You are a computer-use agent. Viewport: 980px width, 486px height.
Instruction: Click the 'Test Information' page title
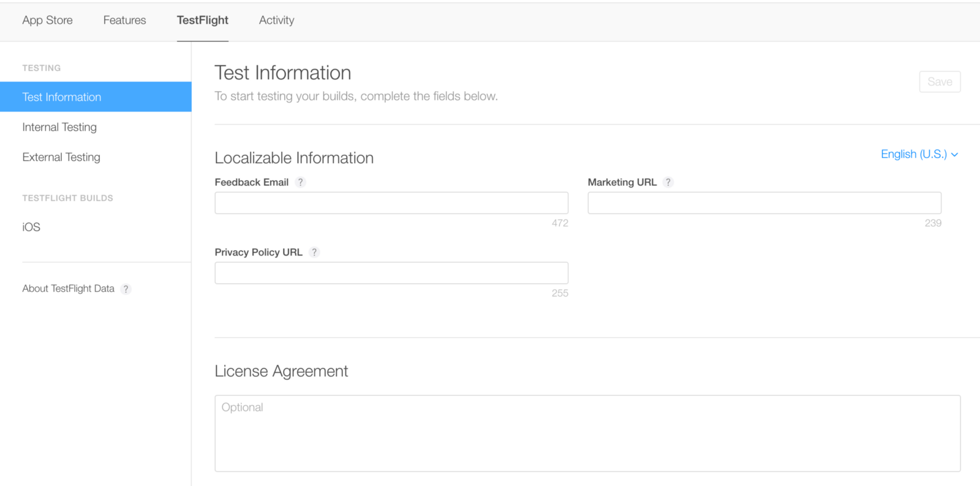tap(282, 73)
